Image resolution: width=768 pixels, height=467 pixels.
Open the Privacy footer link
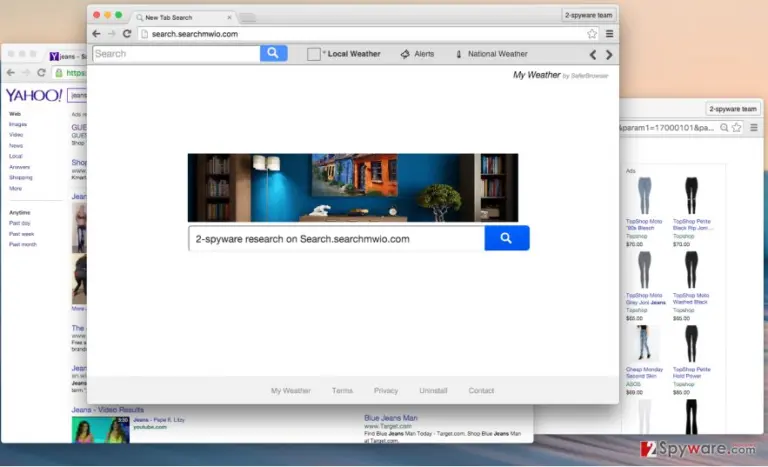[386, 391]
